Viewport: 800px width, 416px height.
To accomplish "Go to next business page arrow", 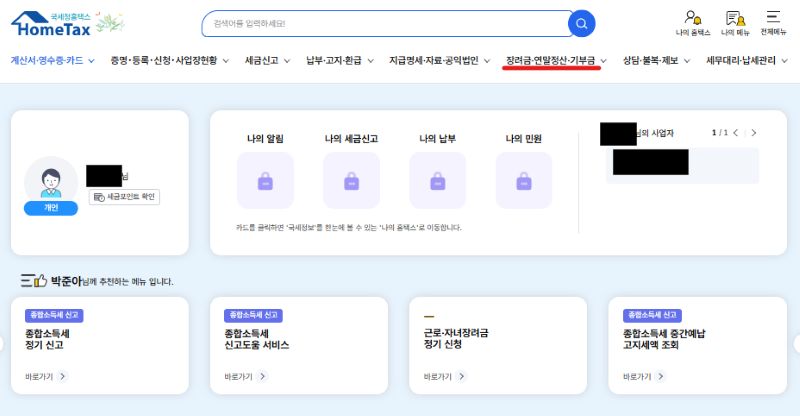I will pyautogui.click(x=754, y=133).
